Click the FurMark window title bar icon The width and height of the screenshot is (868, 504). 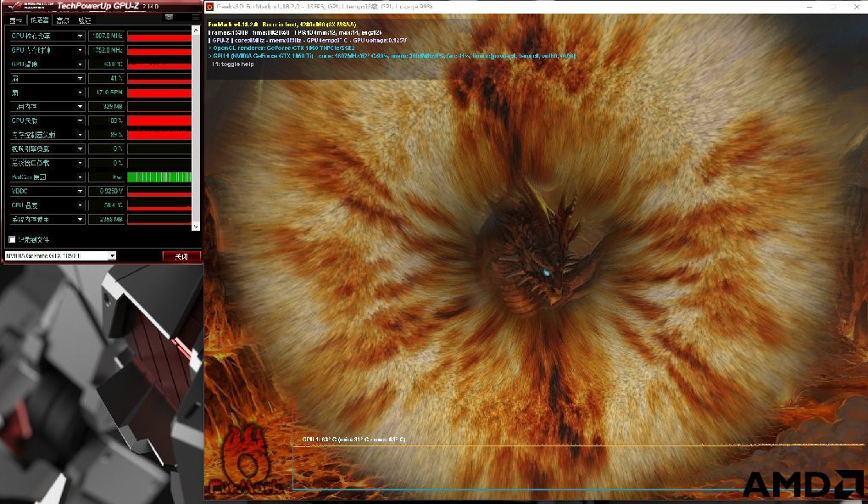210,7
